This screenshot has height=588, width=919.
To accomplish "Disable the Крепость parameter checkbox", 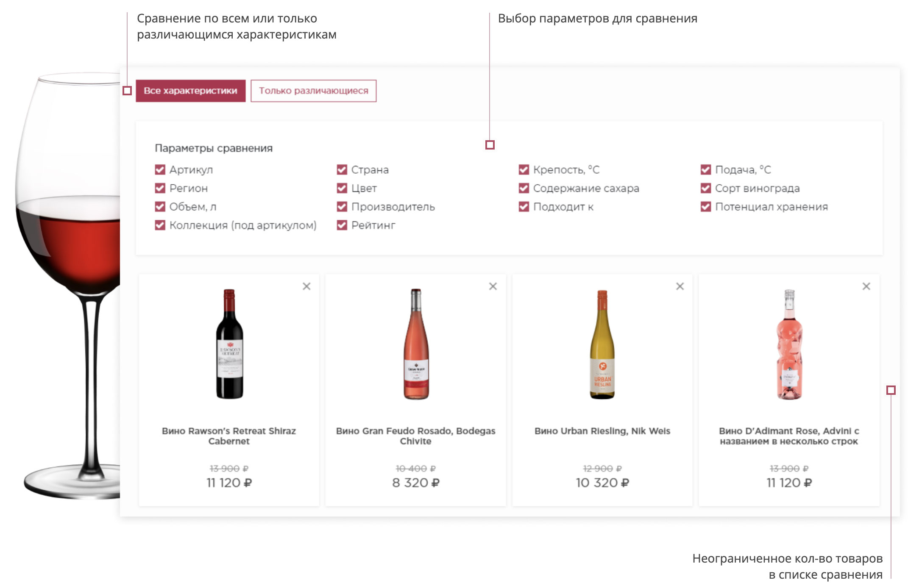I will click(x=524, y=170).
